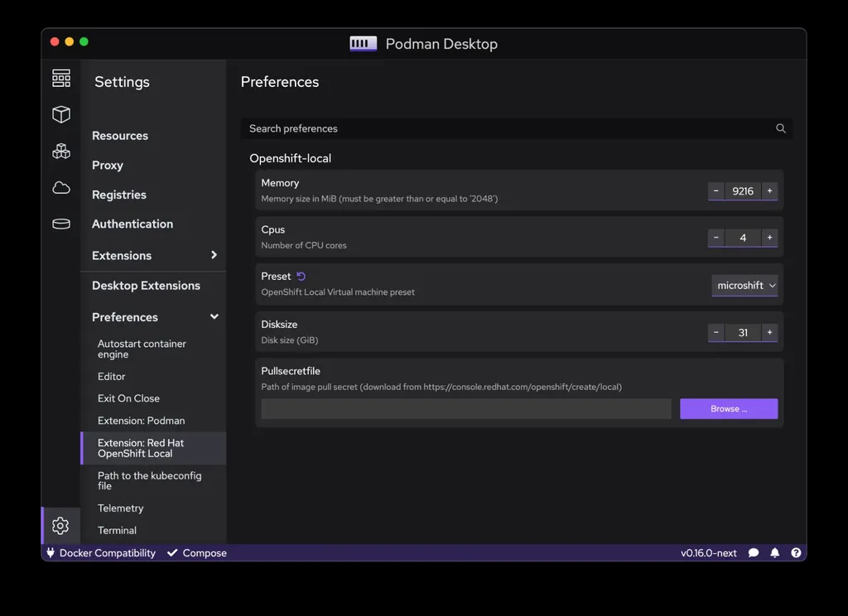Click the search magnifier icon
This screenshot has height=616, width=848.
pos(780,128)
